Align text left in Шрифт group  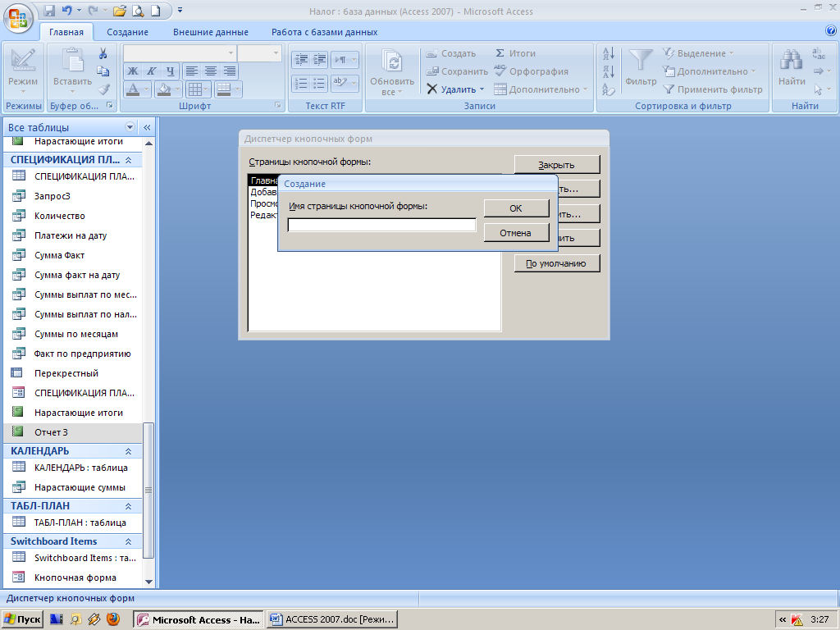tap(192, 71)
